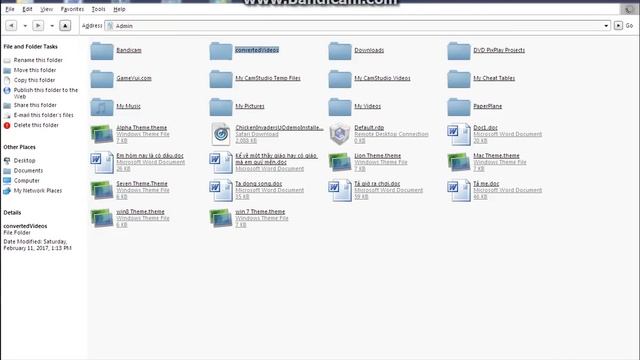This screenshot has height=360, width=640.
Task: Click the Forward navigation arrow button
Action: pyautogui.click(x=38, y=26)
